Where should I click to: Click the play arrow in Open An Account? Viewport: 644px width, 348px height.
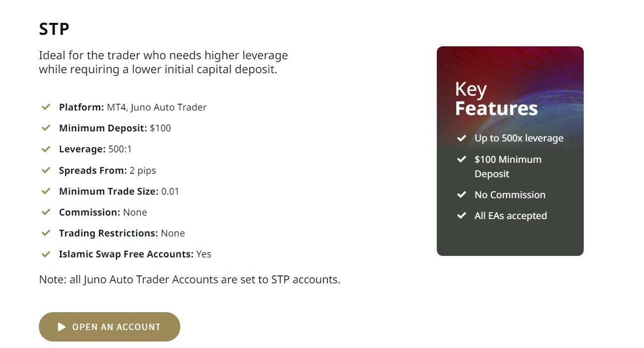click(62, 327)
